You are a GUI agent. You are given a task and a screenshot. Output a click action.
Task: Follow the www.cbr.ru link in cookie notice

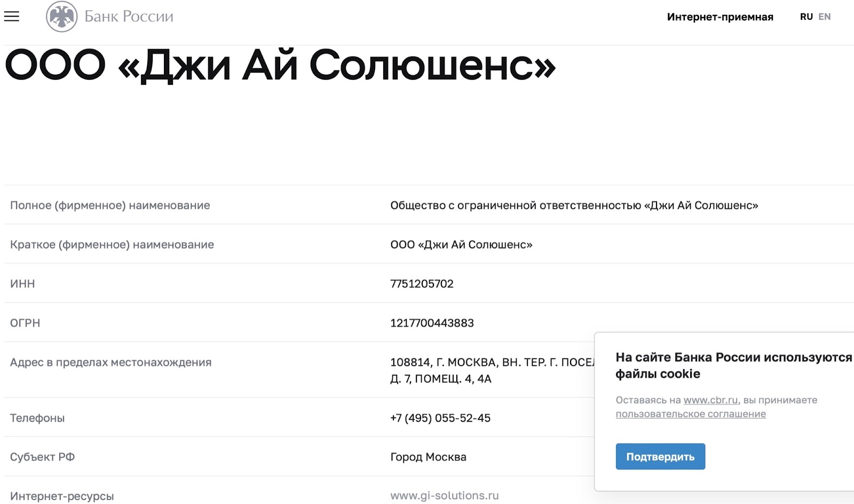coord(710,400)
